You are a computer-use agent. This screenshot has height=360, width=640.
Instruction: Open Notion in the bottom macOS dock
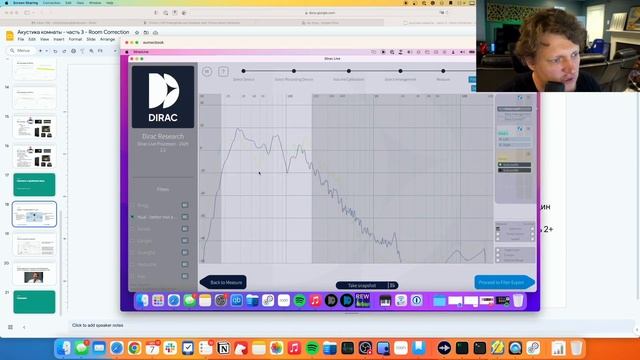tap(223, 348)
